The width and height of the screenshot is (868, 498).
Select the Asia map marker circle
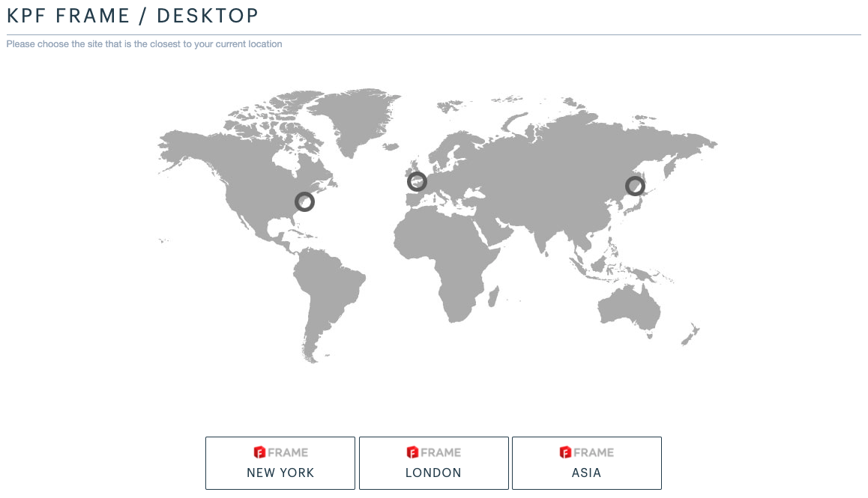pos(635,186)
